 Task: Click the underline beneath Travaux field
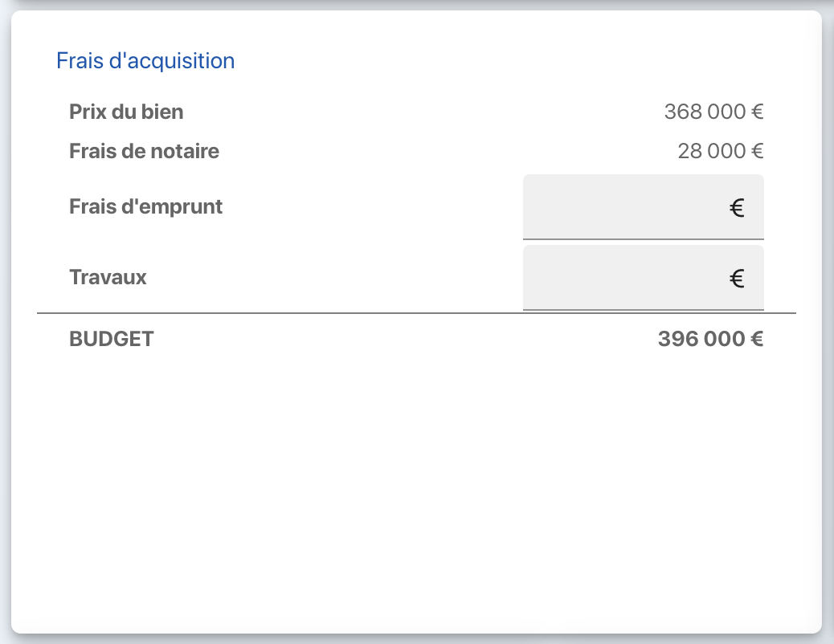(x=643, y=309)
